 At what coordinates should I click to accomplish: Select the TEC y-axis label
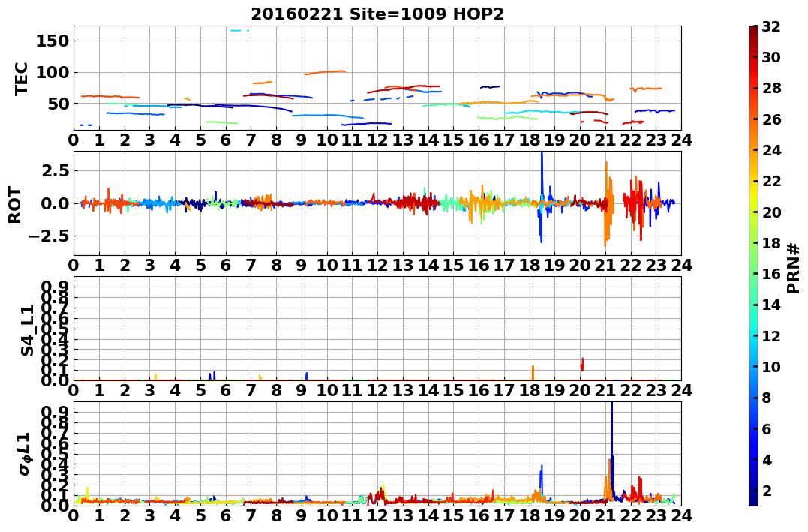pos(20,78)
